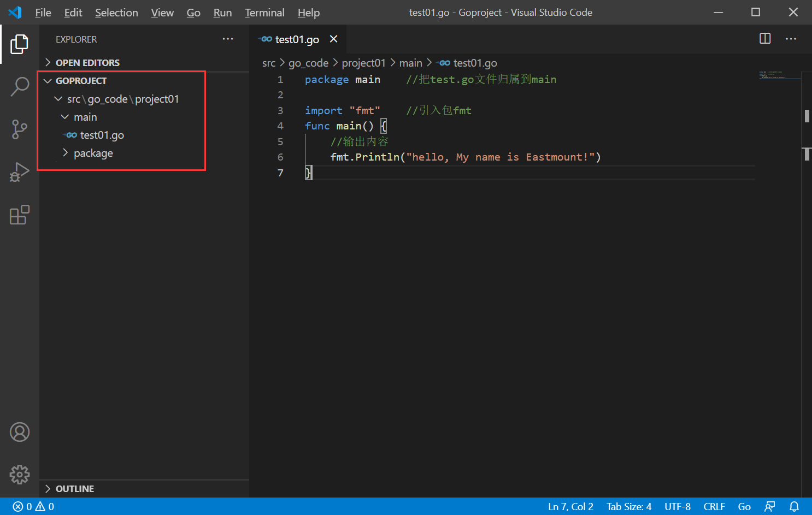Select the test01.go editor tab

pyautogui.click(x=298, y=39)
